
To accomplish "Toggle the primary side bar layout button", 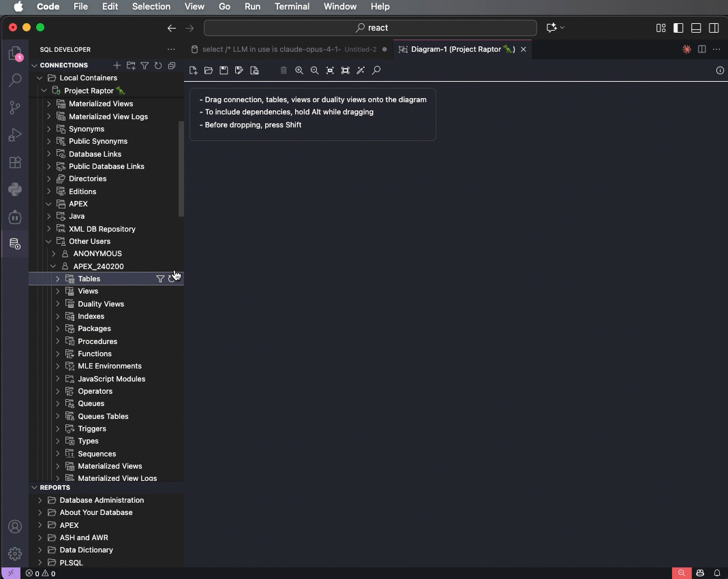I will coord(678,28).
